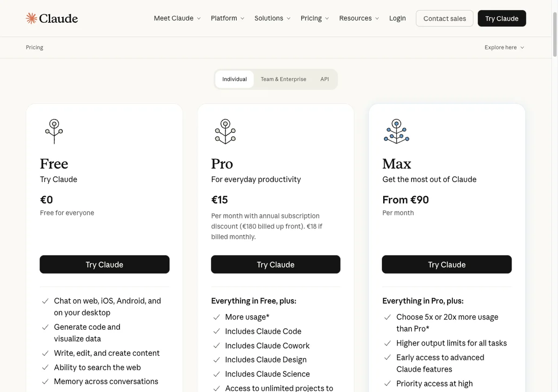Open the Explore here dropdown
Image resolution: width=558 pixels, height=392 pixels.
click(504, 47)
